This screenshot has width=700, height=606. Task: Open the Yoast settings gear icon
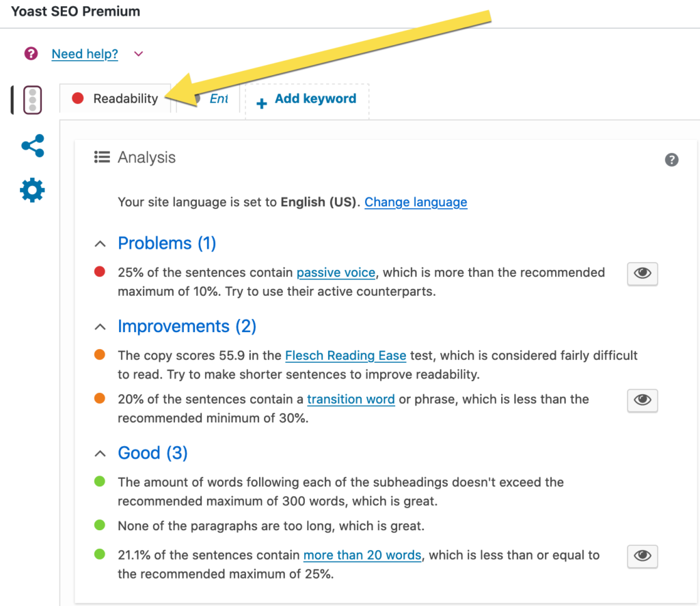coord(32,190)
